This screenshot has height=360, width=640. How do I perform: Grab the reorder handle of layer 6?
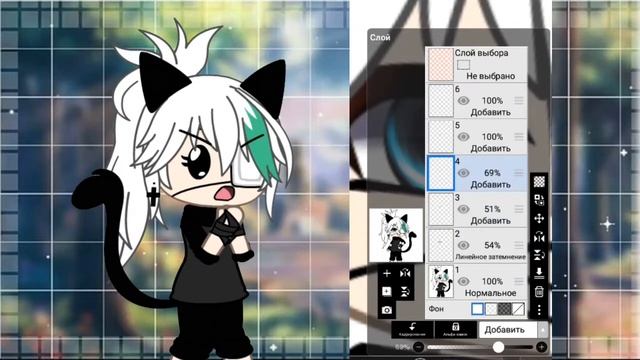(x=519, y=100)
